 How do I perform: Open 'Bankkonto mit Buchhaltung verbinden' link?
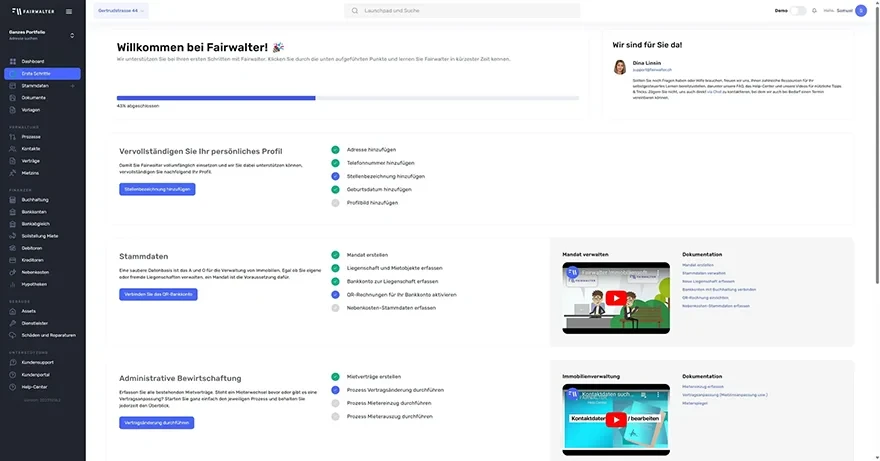click(719, 290)
